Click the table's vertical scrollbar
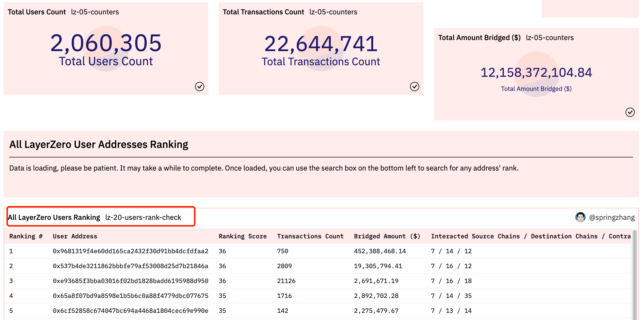644x320 pixels. (634, 275)
